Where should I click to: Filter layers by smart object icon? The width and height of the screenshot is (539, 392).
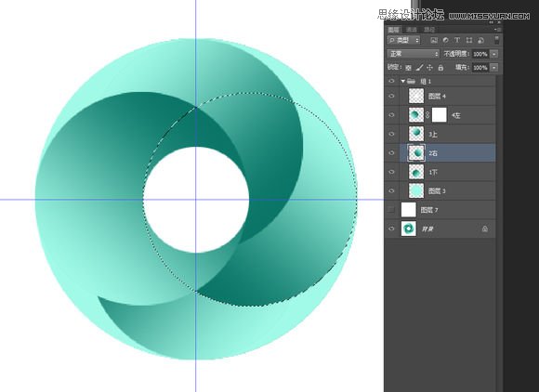tap(480, 40)
